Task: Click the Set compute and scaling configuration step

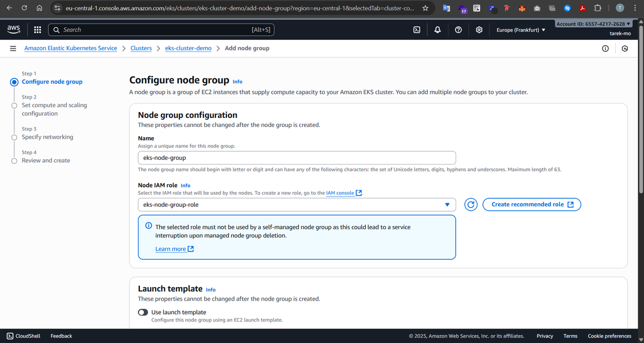Action: click(x=54, y=109)
